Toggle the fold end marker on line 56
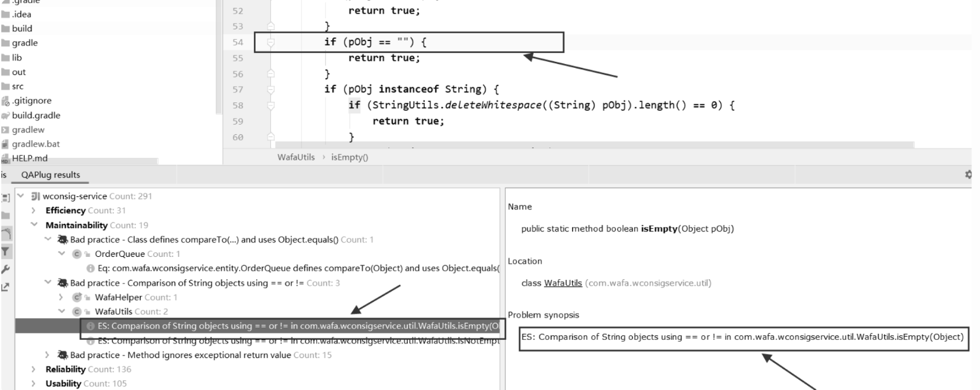The image size is (980, 390). (x=270, y=74)
